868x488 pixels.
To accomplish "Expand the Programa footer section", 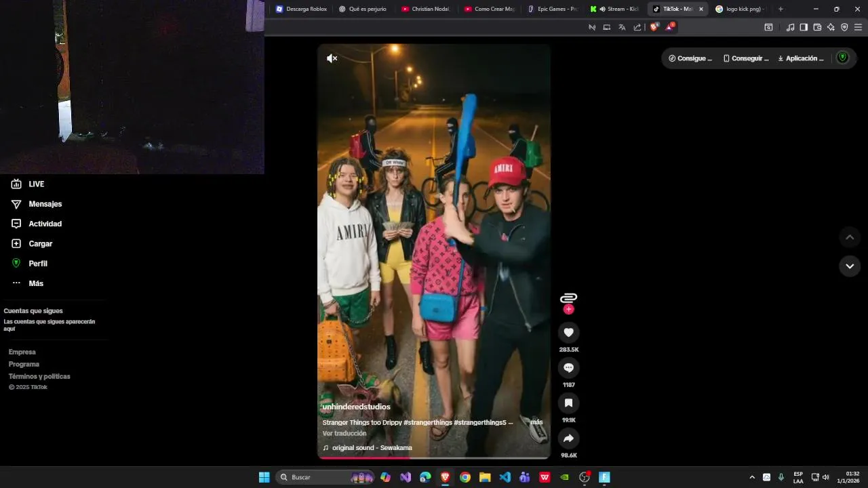I will [x=24, y=364].
